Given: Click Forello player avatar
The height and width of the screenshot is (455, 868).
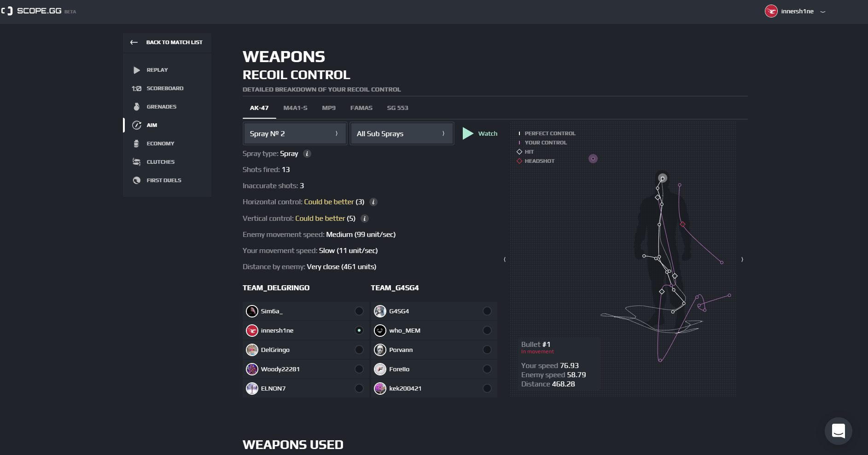Looking at the screenshot, I should click(x=380, y=369).
